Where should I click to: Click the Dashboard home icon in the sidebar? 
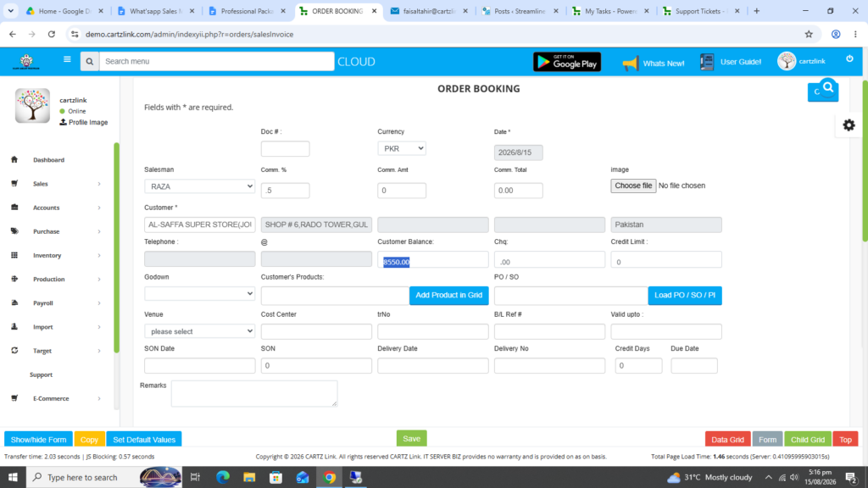point(14,159)
